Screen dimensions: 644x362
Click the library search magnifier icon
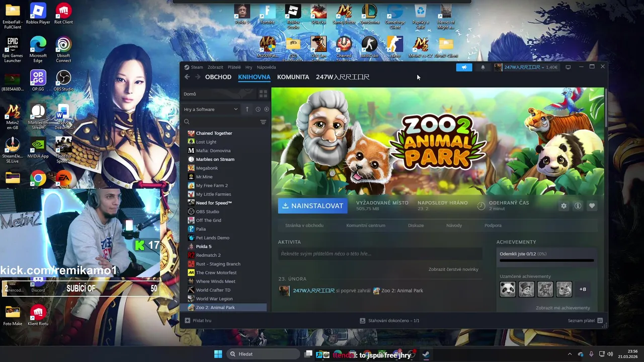click(x=187, y=122)
